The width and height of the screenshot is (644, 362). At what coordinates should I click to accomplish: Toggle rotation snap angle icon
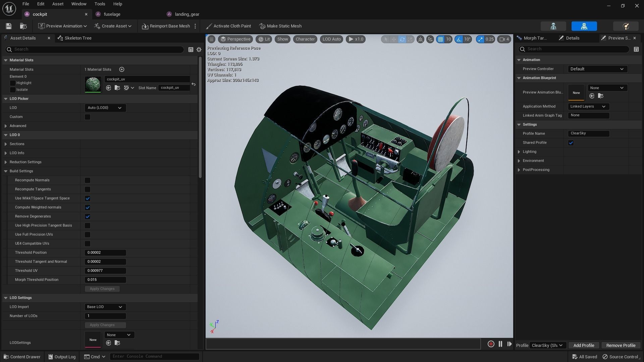click(459, 39)
